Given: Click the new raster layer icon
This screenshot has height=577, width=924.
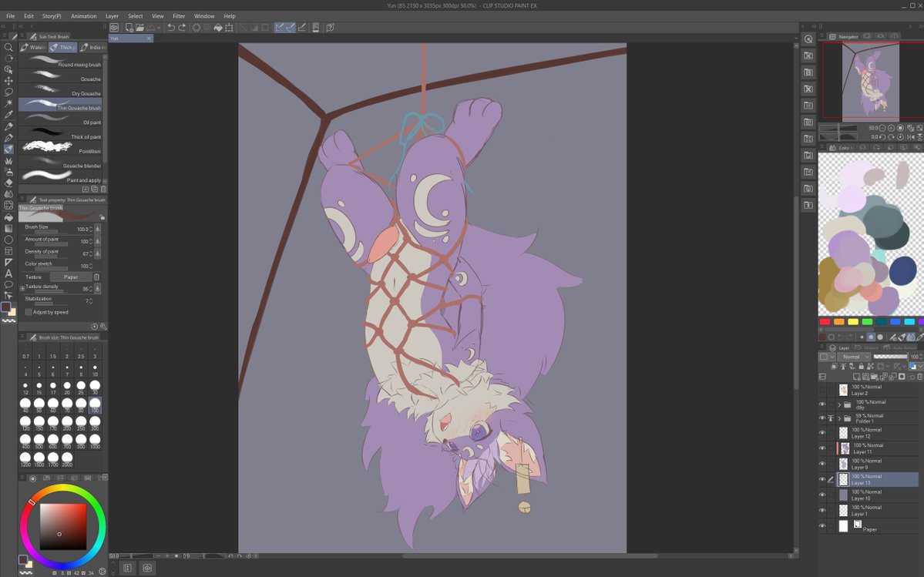Looking at the screenshot, I should (x=857, y=376).
